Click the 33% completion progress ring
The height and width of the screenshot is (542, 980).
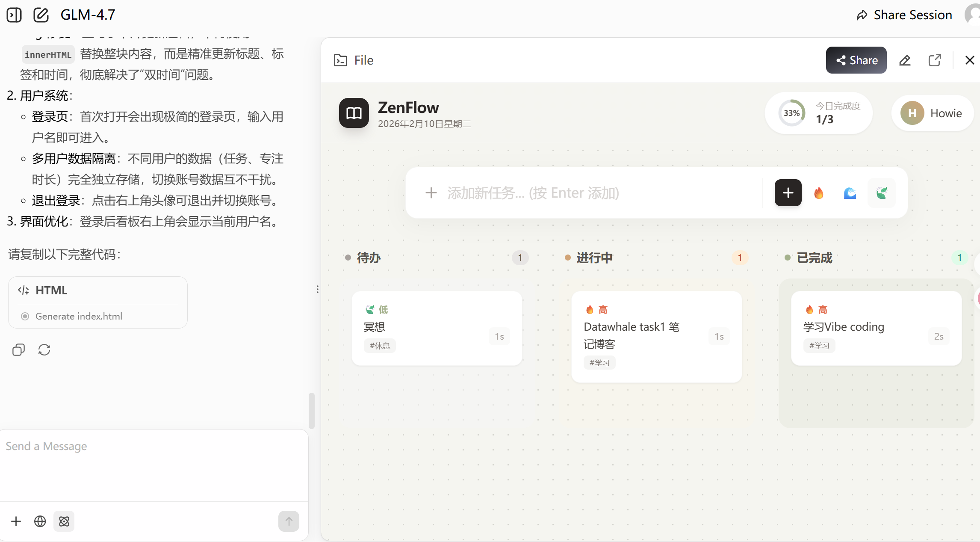(x=791, y=113)
